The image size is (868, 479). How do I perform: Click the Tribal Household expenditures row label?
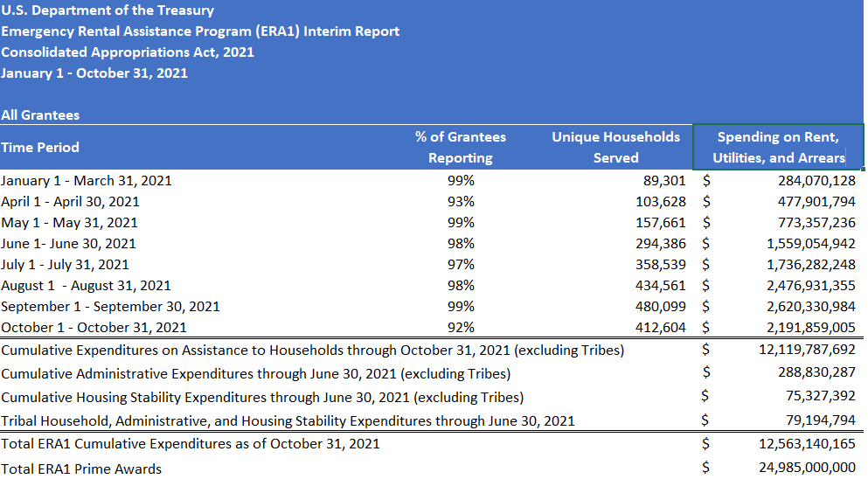coord(288,420)
